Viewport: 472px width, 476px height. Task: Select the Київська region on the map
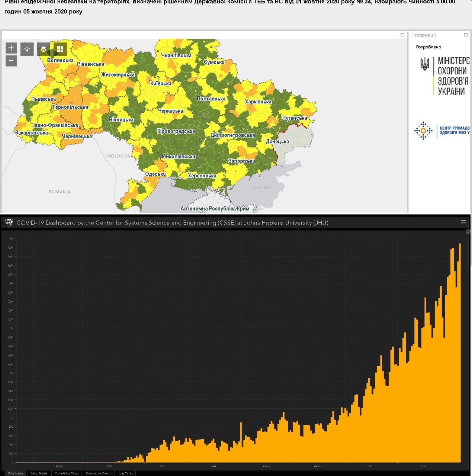click(x=161, y=83)
